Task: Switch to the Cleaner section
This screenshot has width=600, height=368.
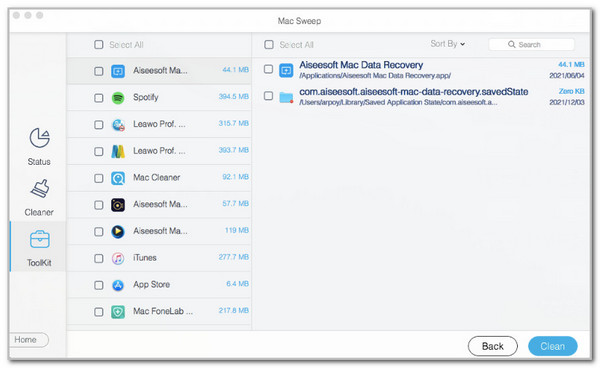Action: (x=39, y=198)
